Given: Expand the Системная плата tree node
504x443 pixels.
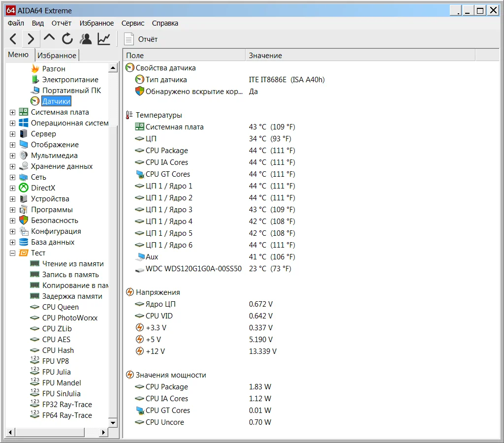Looking at the screenshot, I should coord(12,112).
